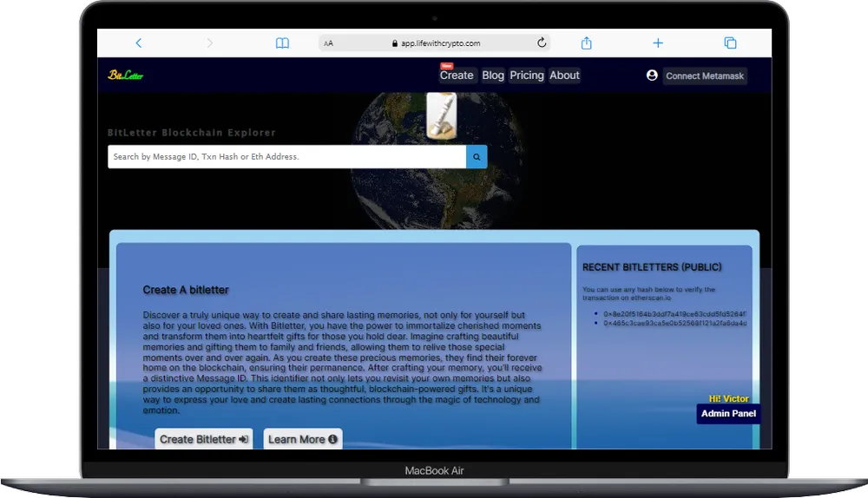Screen dimensions: 868x498
Task: Focus the Message ID search field
Action: pyautogui.click(x=286, y=157)
